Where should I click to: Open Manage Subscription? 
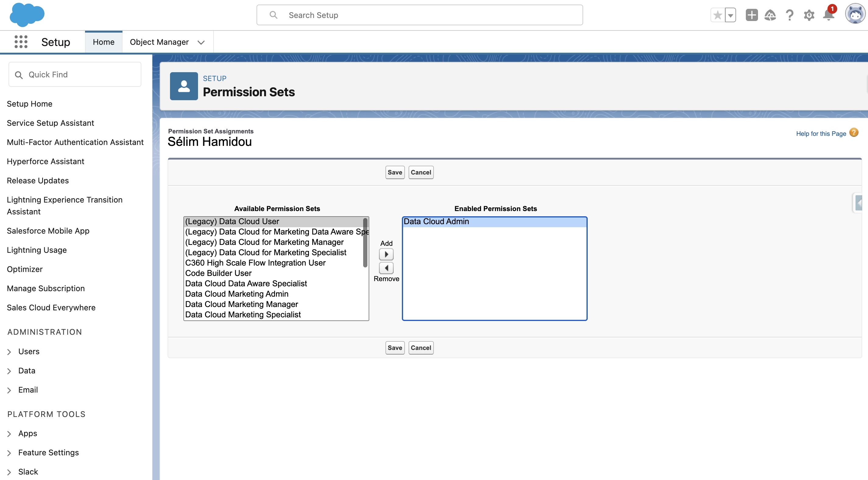coord(46,288)
